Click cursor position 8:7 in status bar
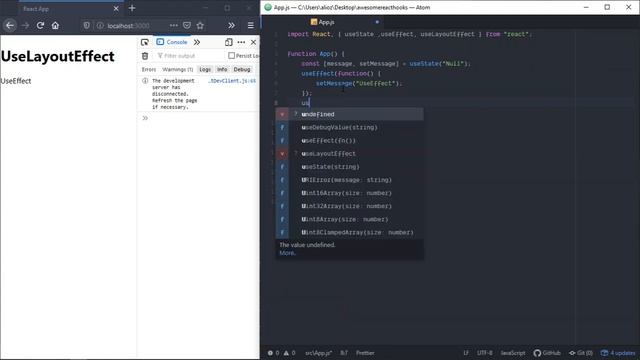640x360 pixels. tap(344, 353)
